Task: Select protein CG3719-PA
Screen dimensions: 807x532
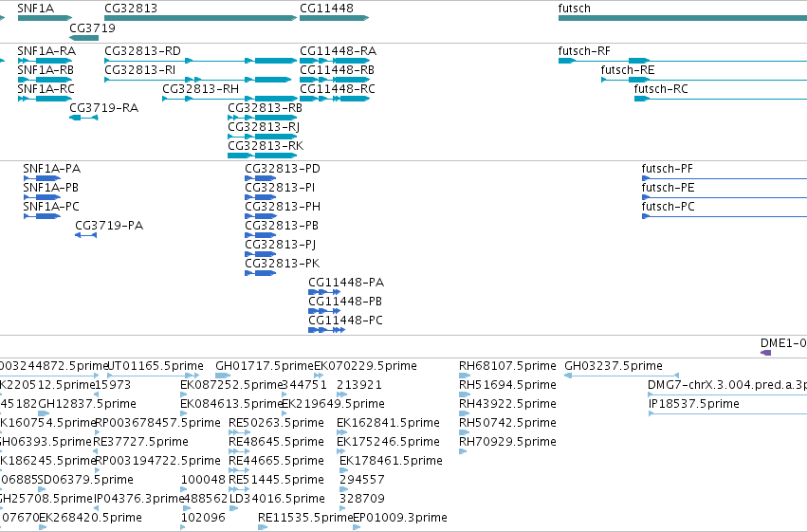Action: [86, 235]
